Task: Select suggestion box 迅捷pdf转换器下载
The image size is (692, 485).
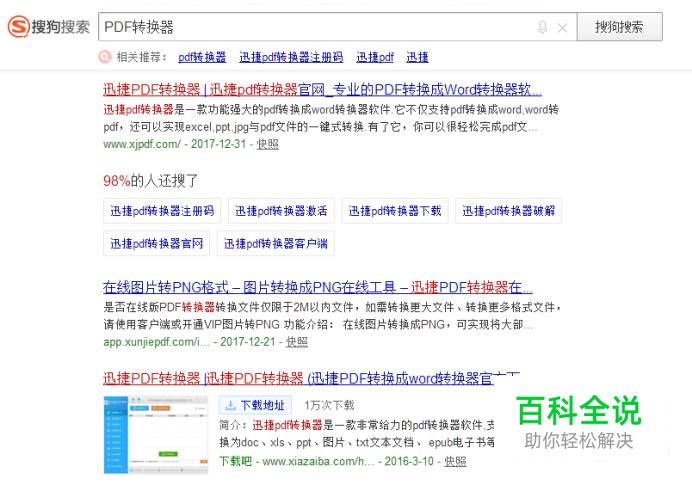Action: point(395,211)
